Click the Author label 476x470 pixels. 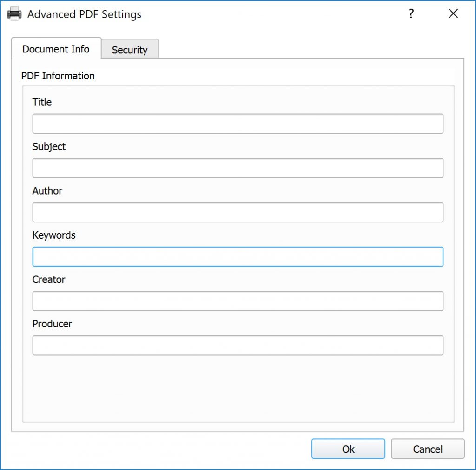coord(47,191)
